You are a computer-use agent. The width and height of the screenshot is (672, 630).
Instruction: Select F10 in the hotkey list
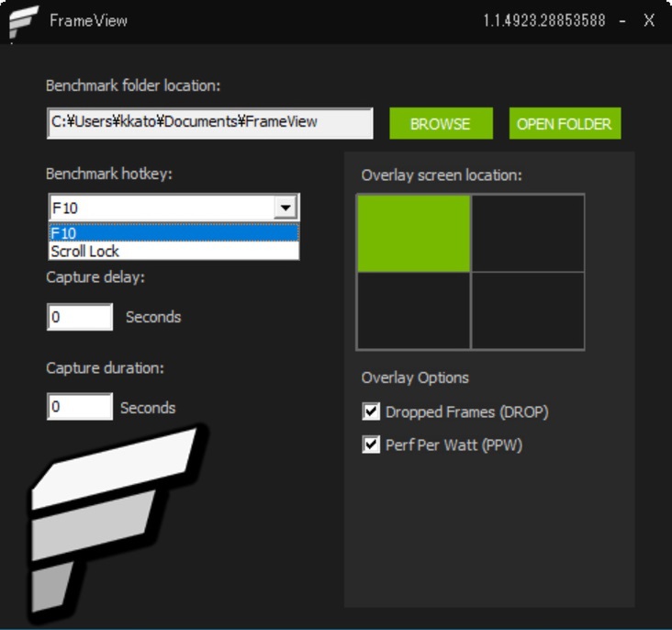pyautogui.click(x=174, y=233)
